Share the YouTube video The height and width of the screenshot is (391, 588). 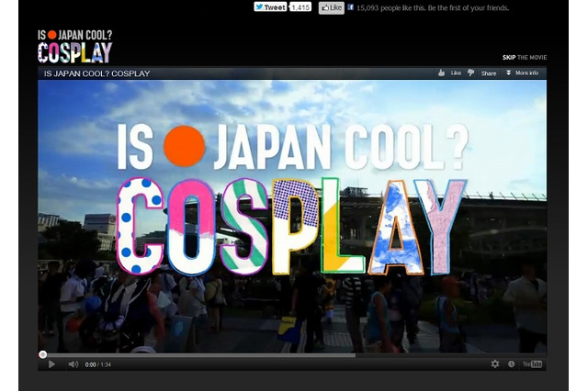point(489,73)
